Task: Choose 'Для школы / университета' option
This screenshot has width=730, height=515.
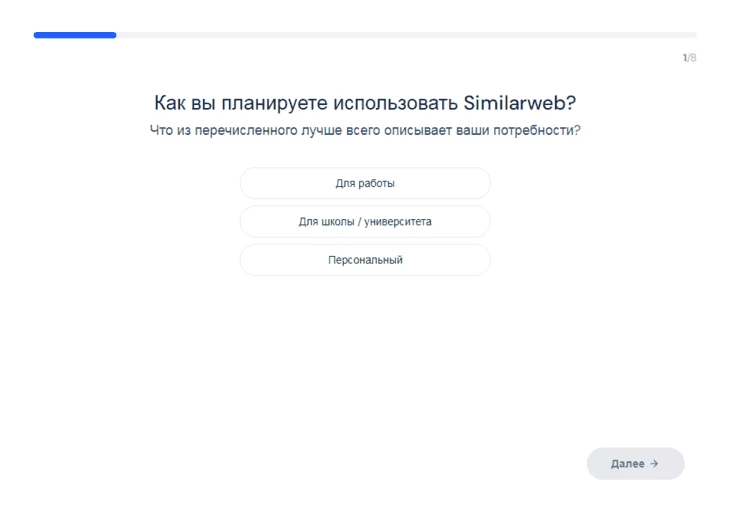Action: [x=365, y=222]
